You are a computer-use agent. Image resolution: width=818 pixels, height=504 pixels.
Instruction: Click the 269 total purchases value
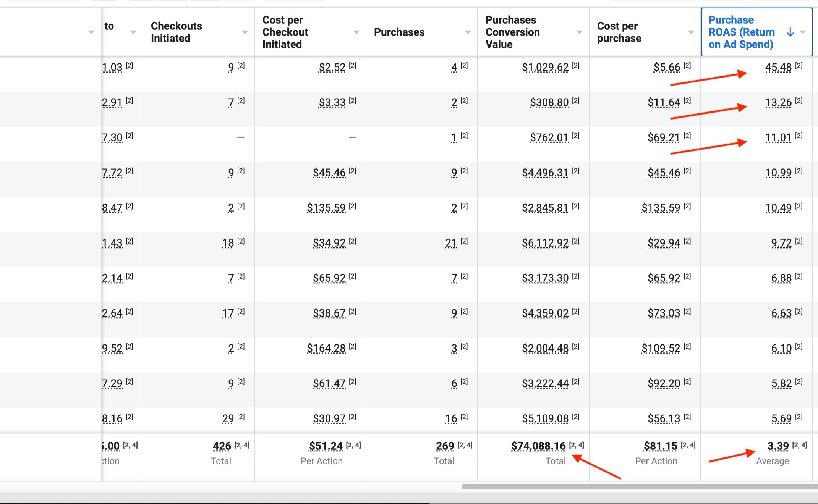tap(445, 446)
